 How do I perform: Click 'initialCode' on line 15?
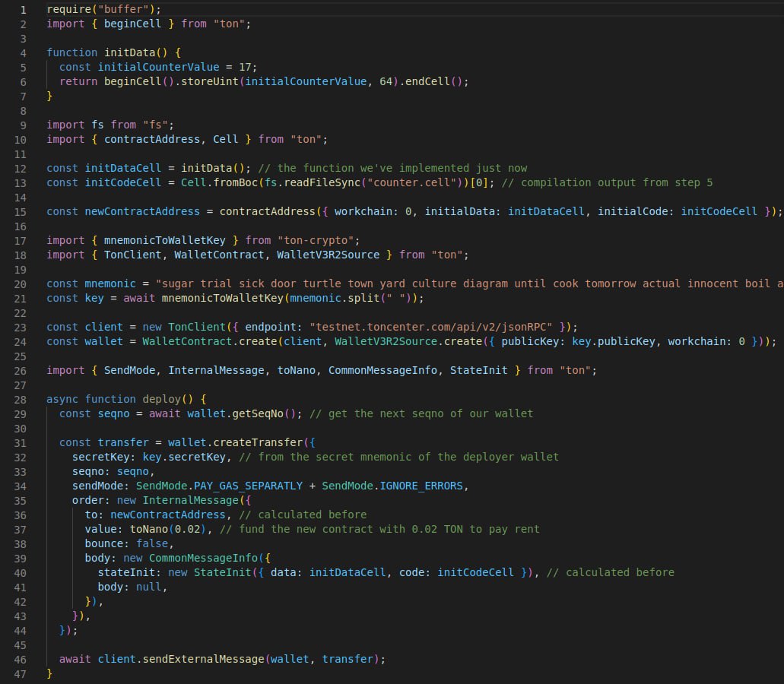point(633,212)
